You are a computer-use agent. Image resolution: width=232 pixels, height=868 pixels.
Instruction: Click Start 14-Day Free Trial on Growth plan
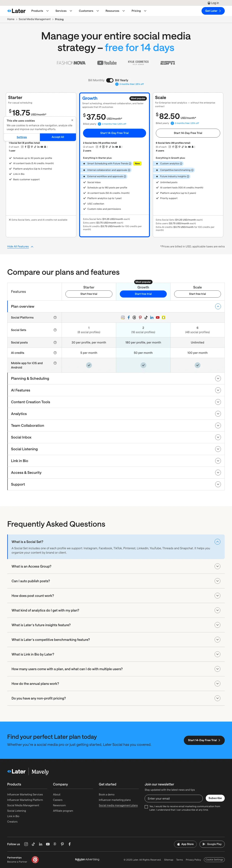[x=114, y=133]
